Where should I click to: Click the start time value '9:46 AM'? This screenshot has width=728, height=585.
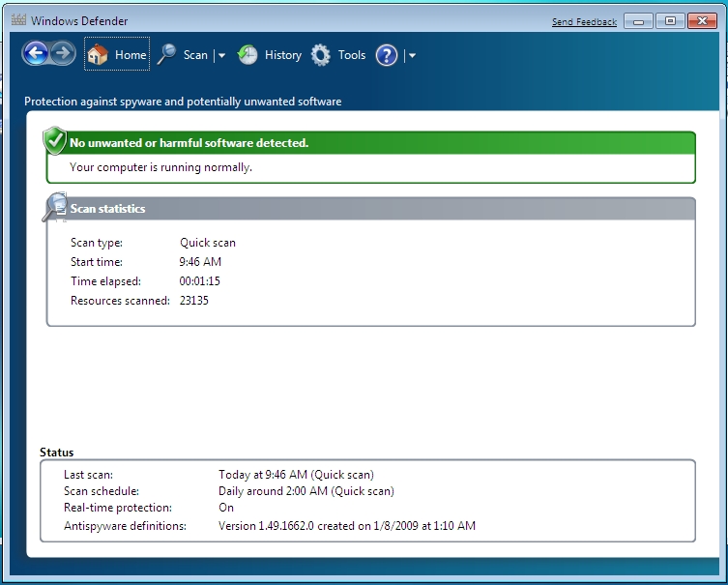(x=200, y=262)
